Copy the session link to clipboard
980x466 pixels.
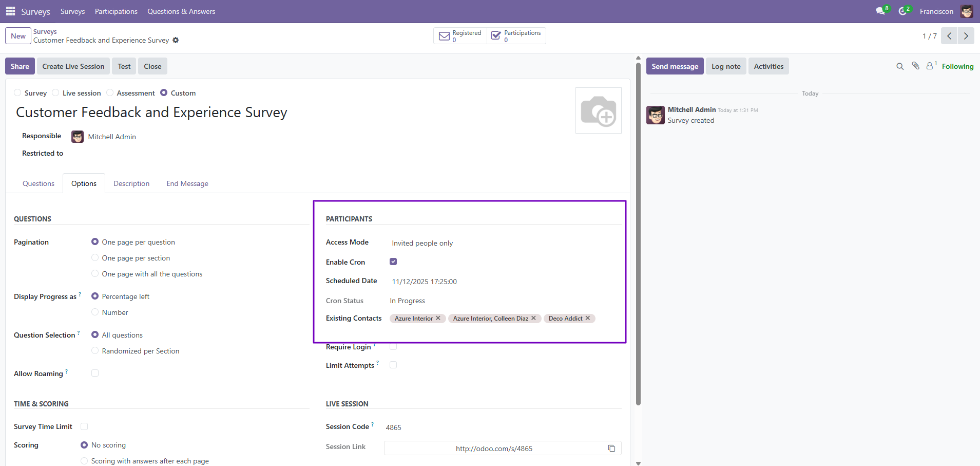(611, 449)
